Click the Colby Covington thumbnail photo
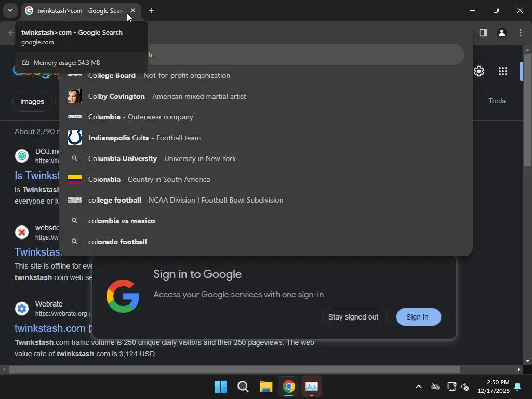The image size is (532, 399). 75,96
